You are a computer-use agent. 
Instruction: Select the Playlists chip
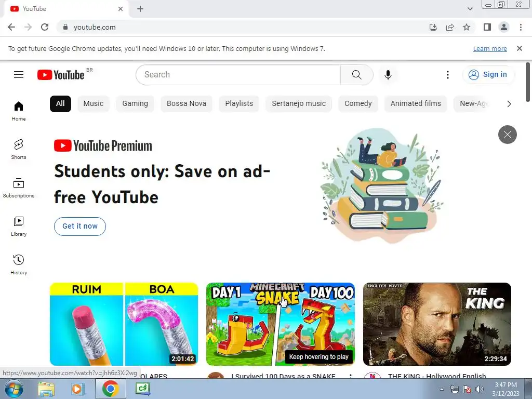pyautogui.click(x=239, y=104)
